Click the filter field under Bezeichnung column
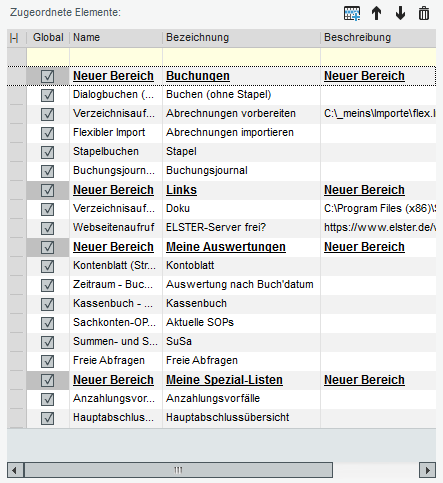 pyautogui.click(x=241, y=57)
